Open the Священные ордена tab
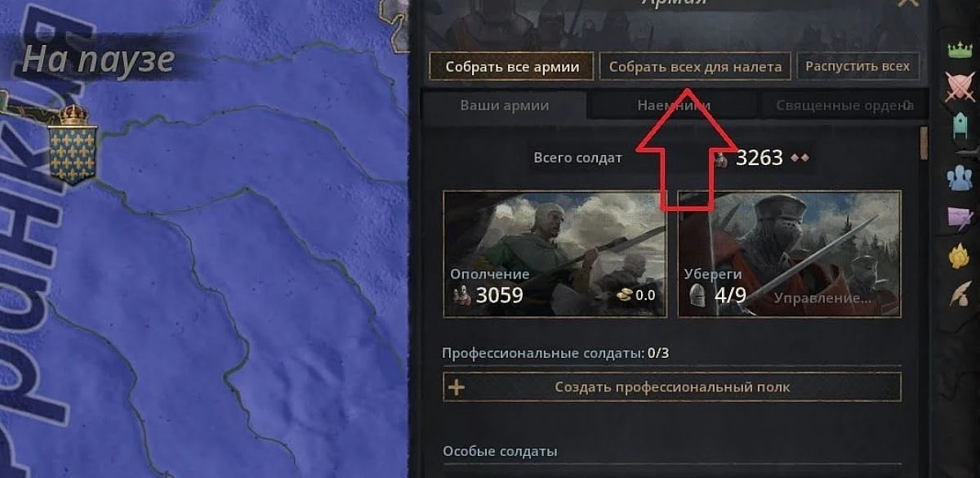Viewport: 980px width, 478px height. point(840,105)
